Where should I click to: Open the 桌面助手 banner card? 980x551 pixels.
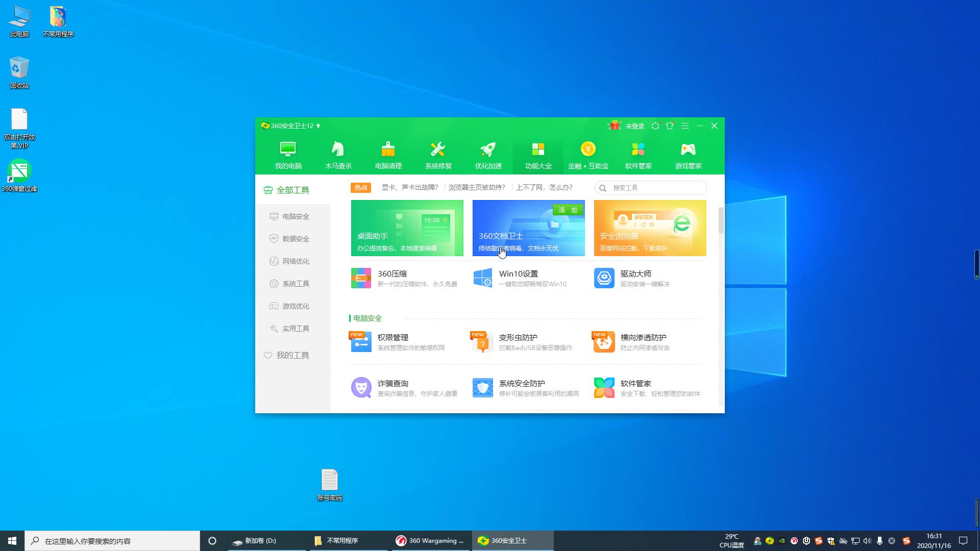(407, 228)
